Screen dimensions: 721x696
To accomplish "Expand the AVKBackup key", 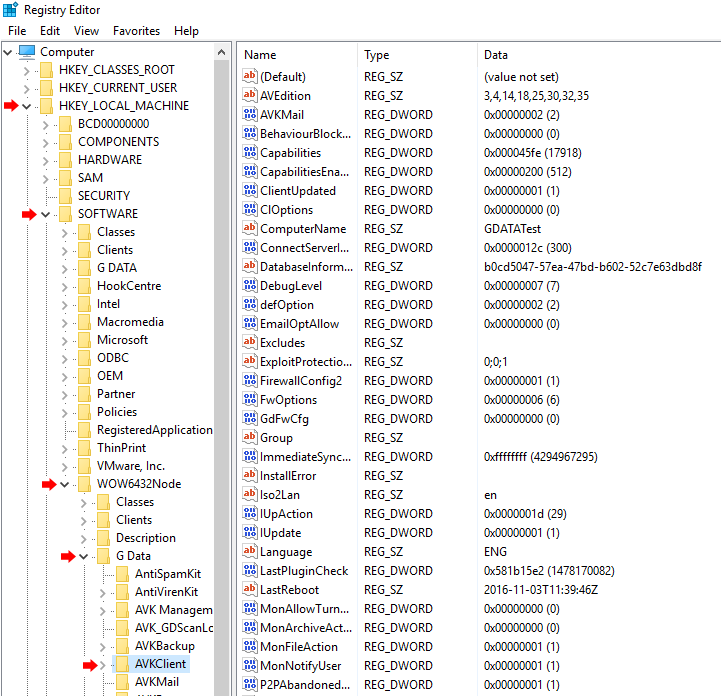I will pos(103,647).
